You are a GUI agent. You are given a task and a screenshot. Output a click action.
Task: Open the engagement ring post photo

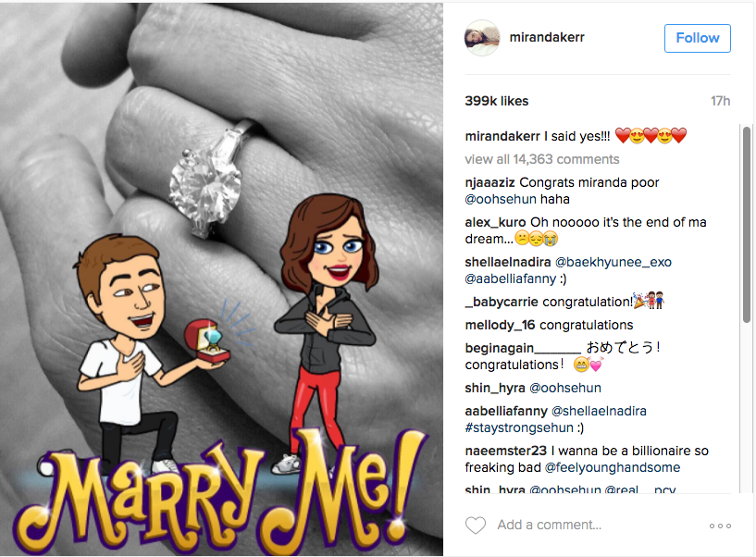point(221,278)
